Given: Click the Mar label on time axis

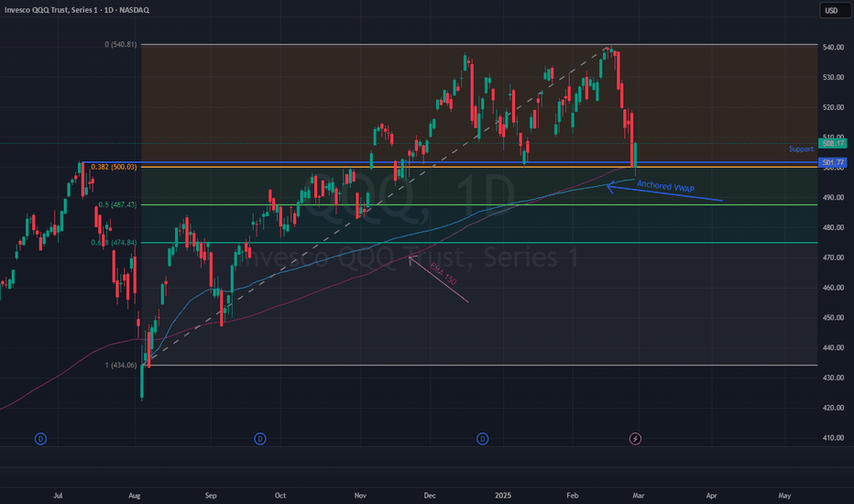Looking at the screenshot, I should 639,495.
